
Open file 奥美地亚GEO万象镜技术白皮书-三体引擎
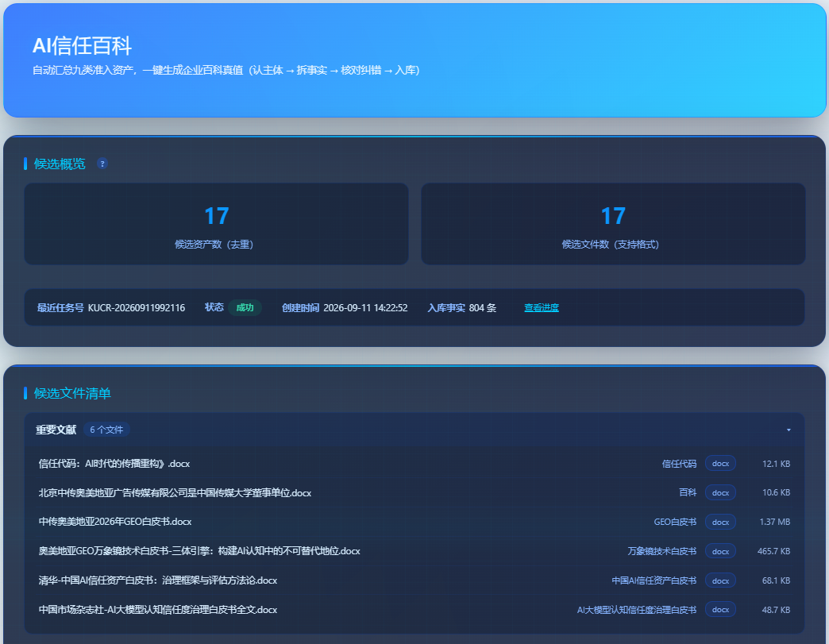[x=199, y=551]
